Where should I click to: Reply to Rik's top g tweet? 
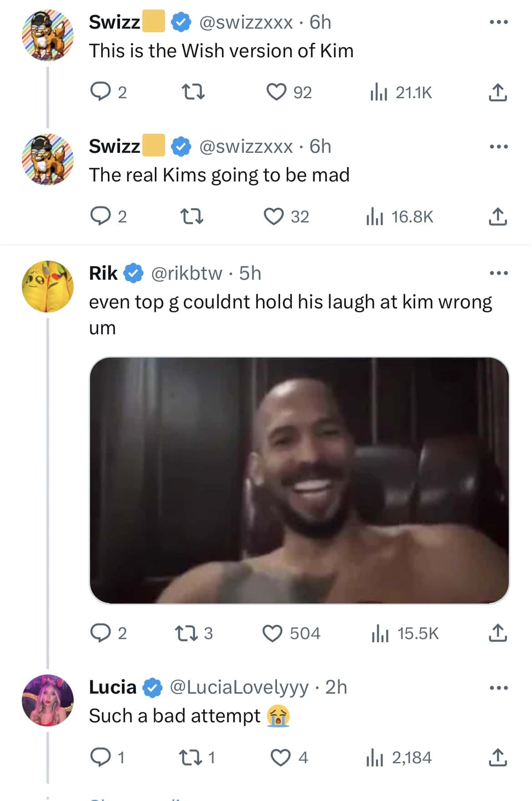click(102, 634)
